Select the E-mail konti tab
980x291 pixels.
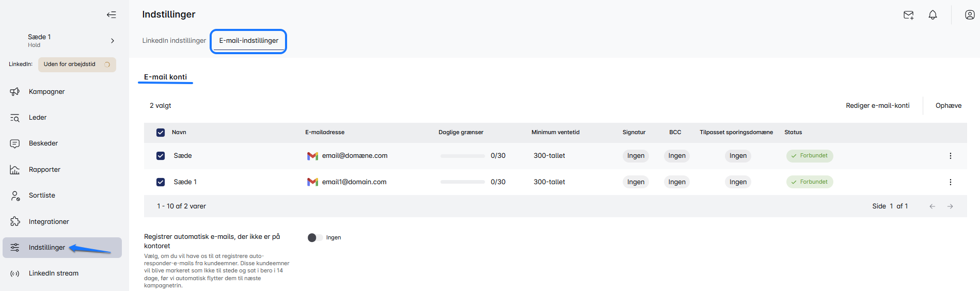click(x=165, y=77)
